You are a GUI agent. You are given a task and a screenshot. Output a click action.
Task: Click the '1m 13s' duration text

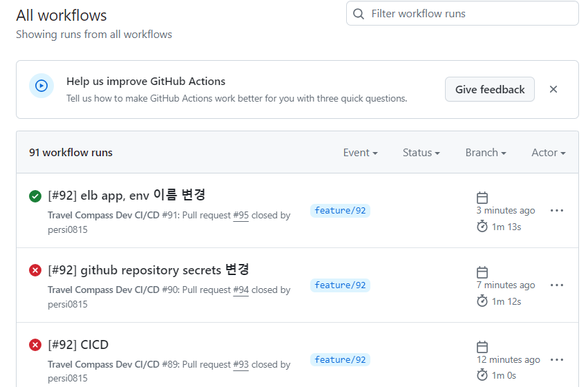pyautogui.click(x=506, y=227)
